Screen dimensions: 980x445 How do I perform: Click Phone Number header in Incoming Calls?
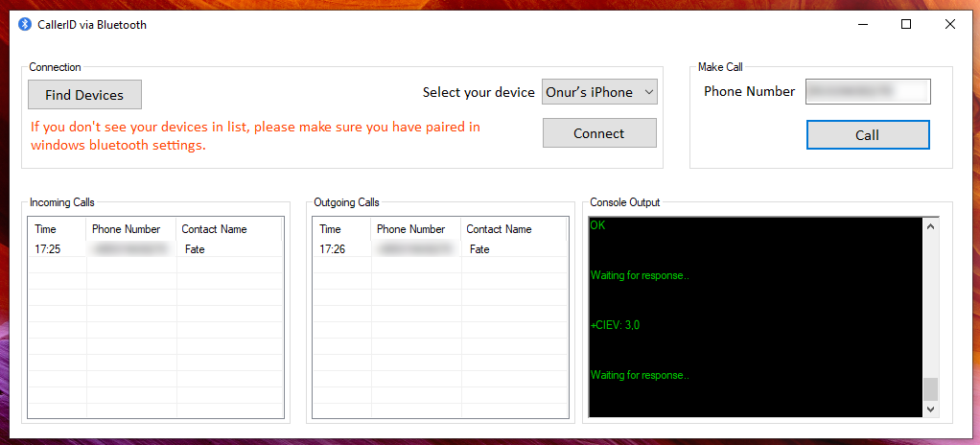pos(126,229)
